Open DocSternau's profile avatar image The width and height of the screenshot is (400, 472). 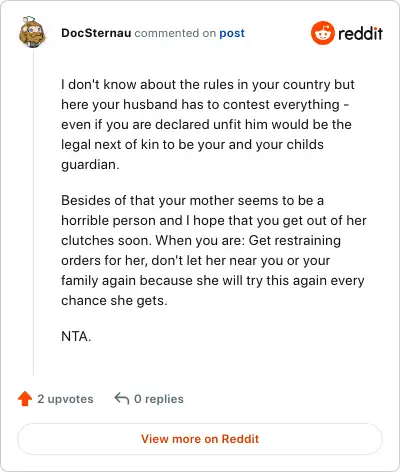click(32, 32)
